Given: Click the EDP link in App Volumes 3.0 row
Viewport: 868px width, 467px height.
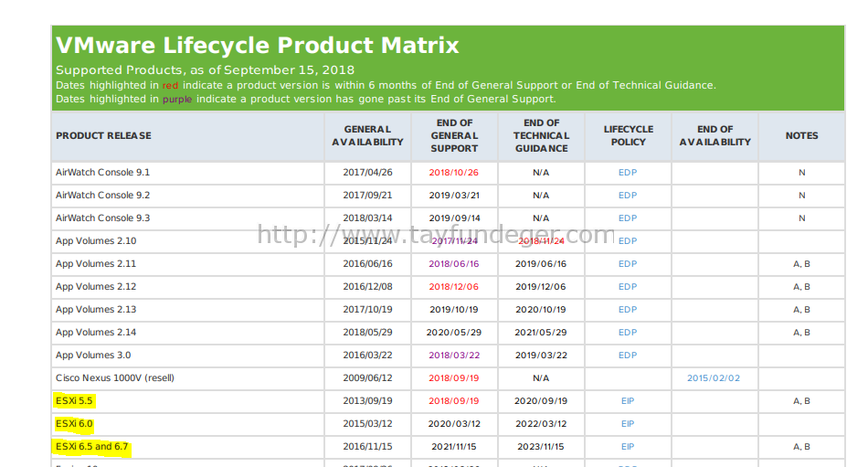Looking at the screenshot, I should 627,356.
